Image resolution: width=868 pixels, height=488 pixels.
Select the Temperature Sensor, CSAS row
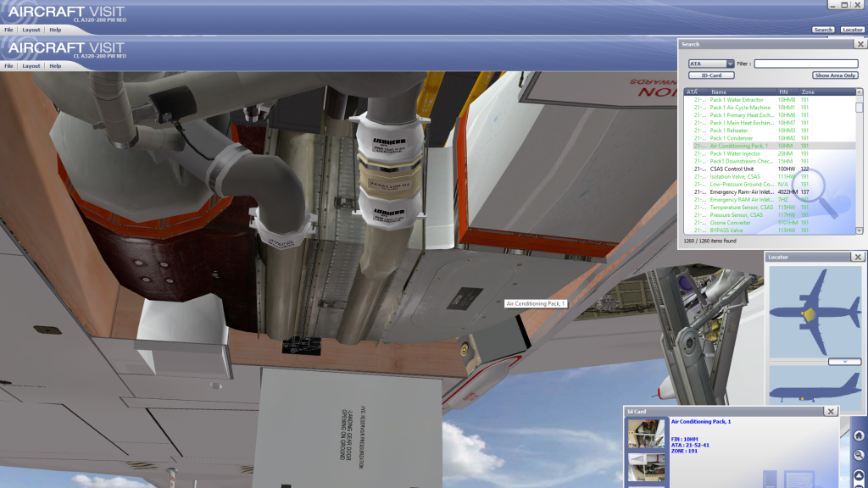[x=770, y=208]
